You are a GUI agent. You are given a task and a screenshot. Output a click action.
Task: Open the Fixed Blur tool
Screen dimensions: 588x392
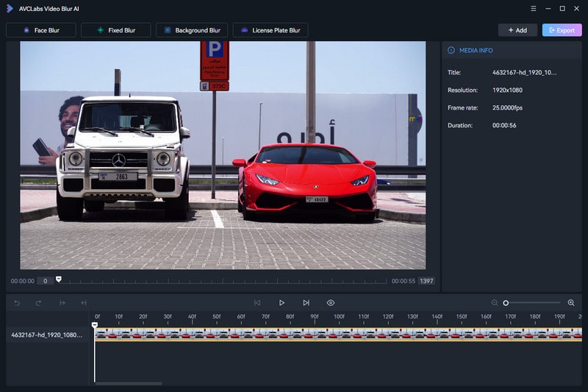point(116,30)
